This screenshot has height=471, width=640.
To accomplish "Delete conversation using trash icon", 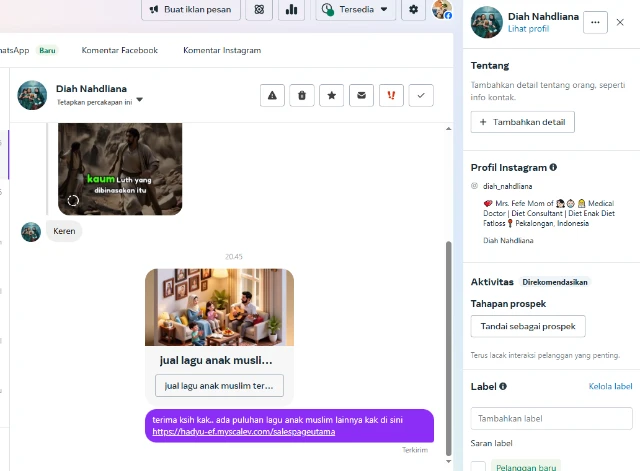I will [x=302, y=95].
